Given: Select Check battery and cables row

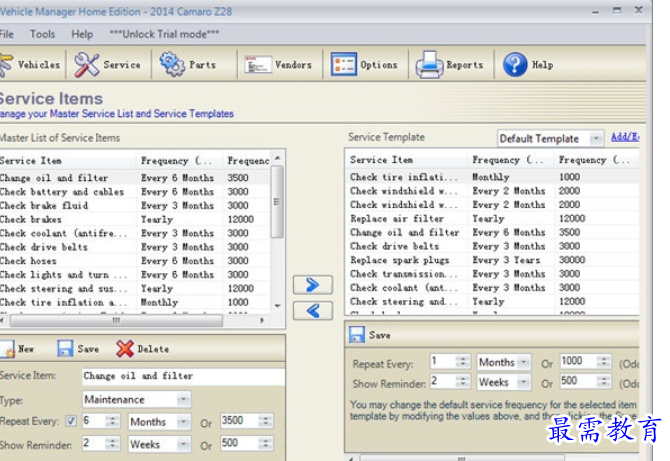Looking at the screenshot, I should click(x=135, y=192).
